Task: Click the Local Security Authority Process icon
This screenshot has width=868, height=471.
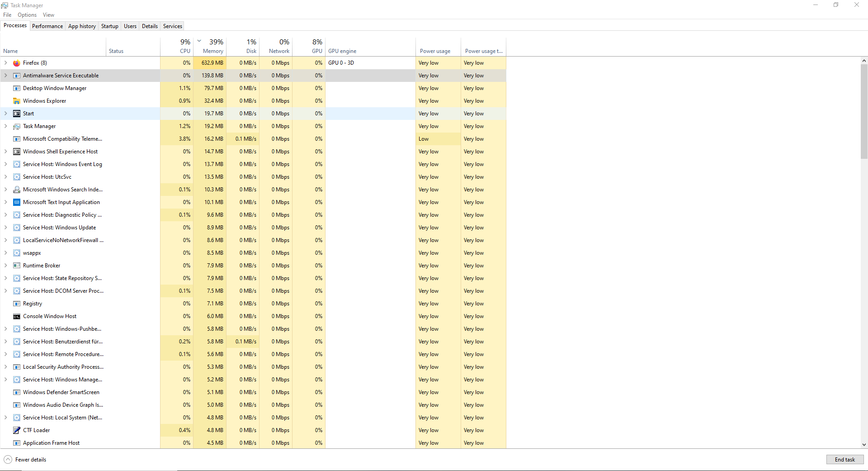Action: (17, 367)
